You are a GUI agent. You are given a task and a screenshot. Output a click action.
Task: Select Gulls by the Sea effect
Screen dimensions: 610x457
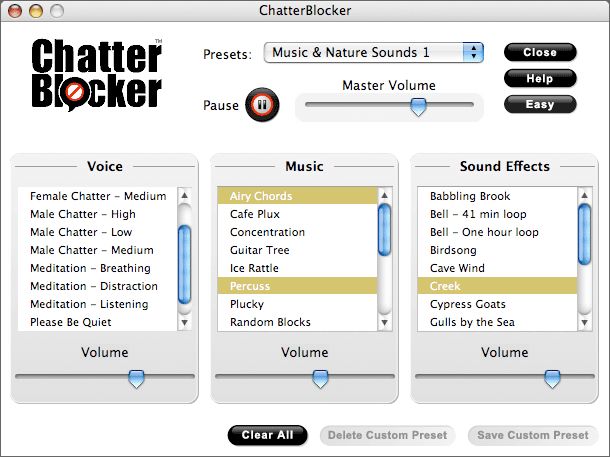497,322
